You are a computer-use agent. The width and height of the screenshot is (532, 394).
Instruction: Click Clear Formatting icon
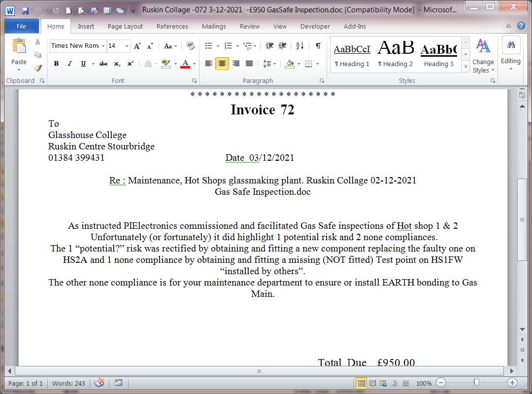191,46
